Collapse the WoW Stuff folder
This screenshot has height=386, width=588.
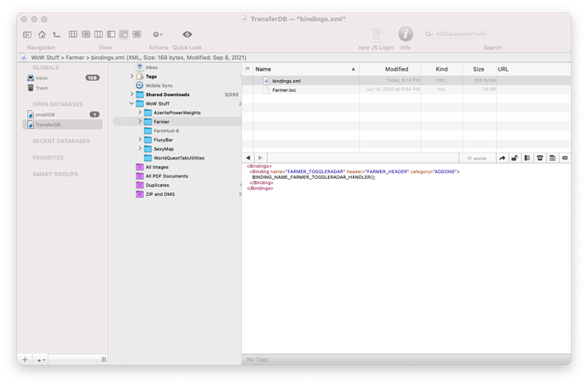click(x=132, y=103)
